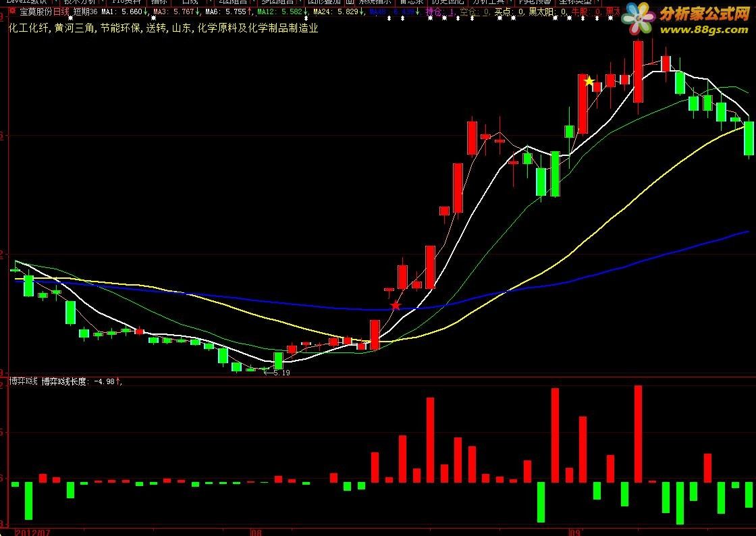Image resolution: width=756 pixels, height=536 pixels.
Task: Click the red 日线 period label
Action: pos(61,11)
